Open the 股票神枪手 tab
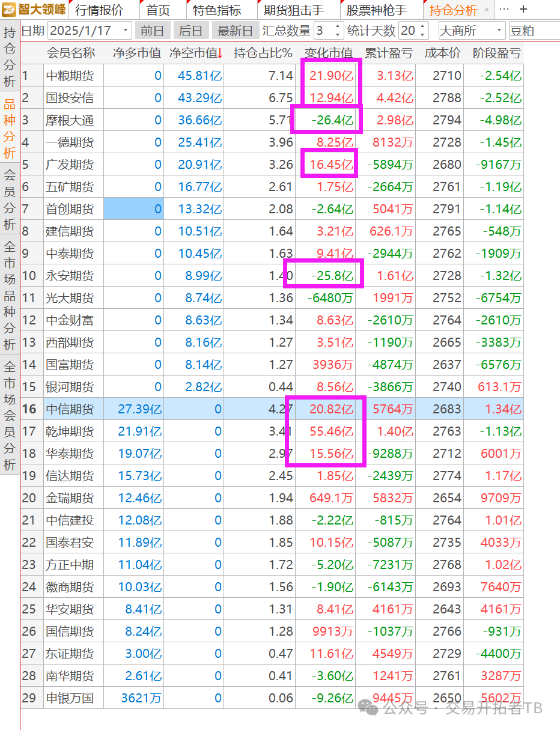The image size is (560, 730). (x=377, y=10)
